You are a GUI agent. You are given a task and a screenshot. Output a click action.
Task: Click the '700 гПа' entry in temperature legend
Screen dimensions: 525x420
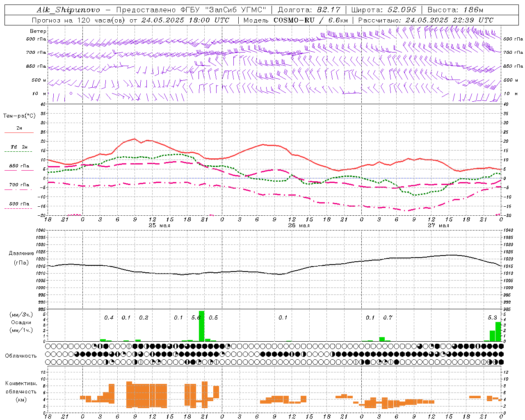coord(19,185)
